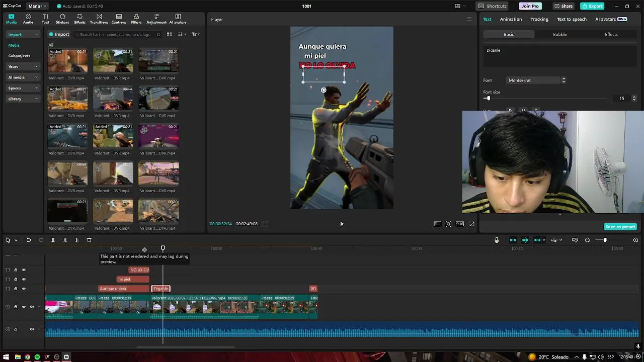Click the Join Pro button
Screen dimensions: 644x362
pos(530,6)
